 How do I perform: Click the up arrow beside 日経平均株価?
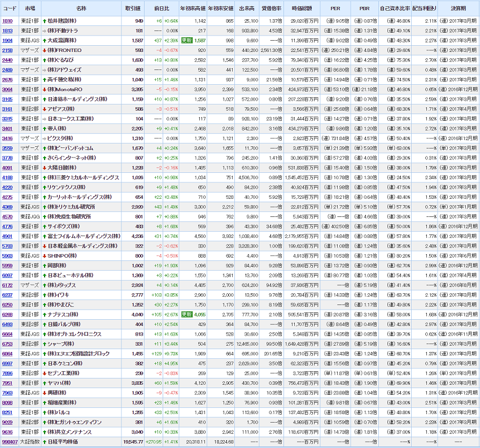(x=45, y=442)
